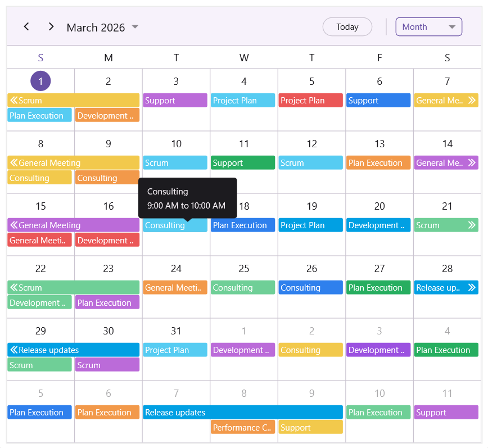Click the Performance event on April 8

click(x=243, y=427)
